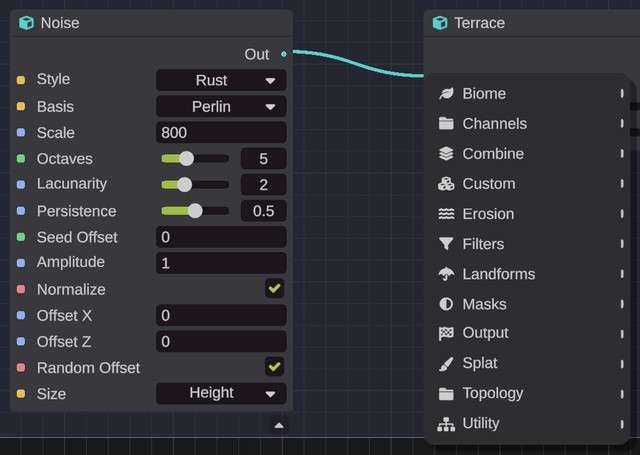Toggle the Random Offset checkbox
This screenshot has width=640, height=455.
tap(274, 366)
